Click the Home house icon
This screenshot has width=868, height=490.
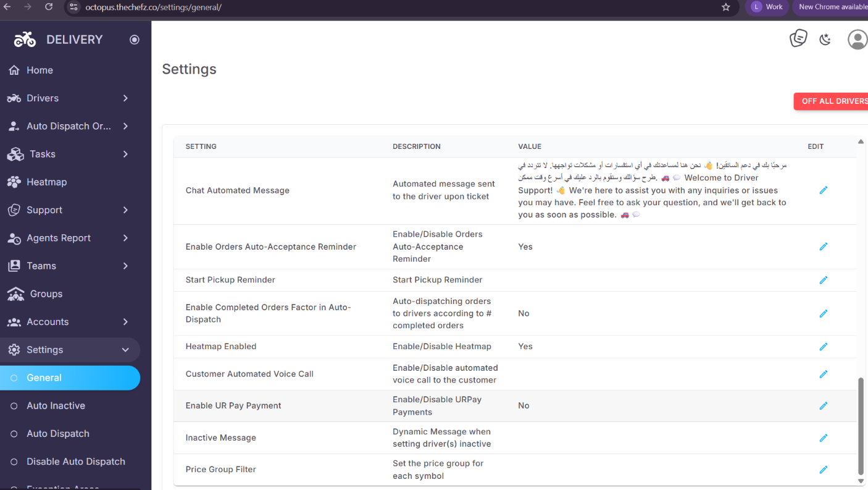[x=14, y=70]
